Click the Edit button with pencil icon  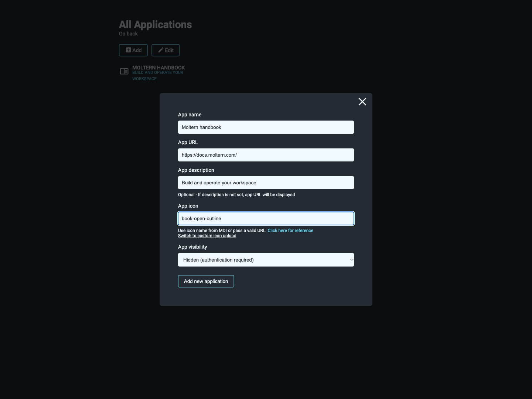tap(166, 50)
